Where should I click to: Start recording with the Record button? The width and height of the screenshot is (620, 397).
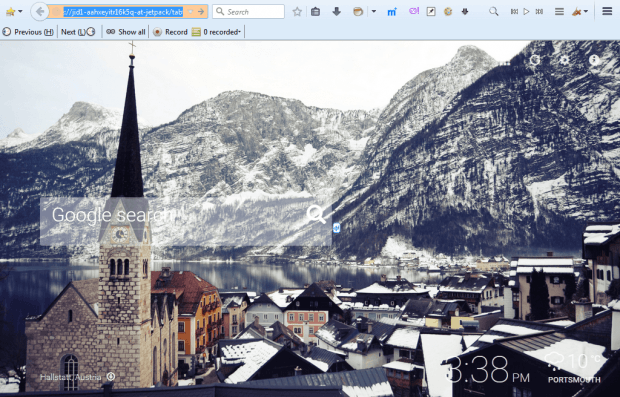coord(170,32)
